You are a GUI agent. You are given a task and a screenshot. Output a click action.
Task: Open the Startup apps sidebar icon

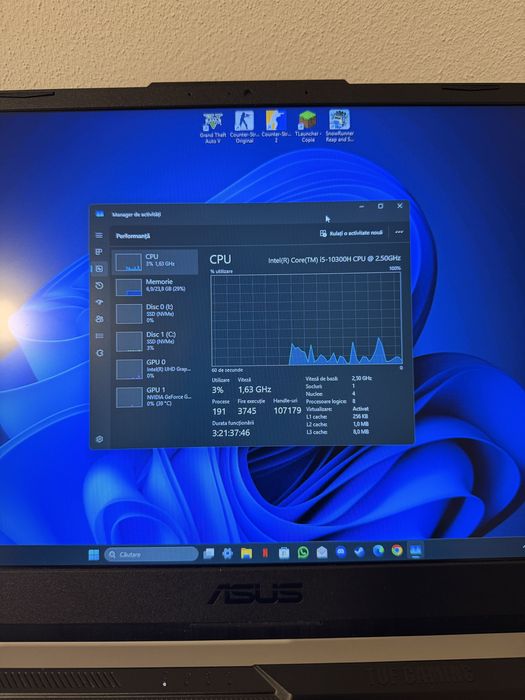pos(99,302)
